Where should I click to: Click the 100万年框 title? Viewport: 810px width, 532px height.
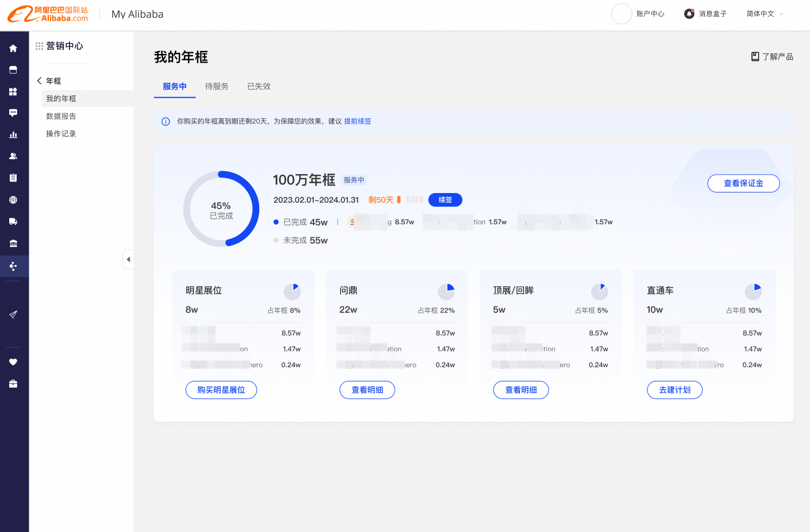click(304, 180)
